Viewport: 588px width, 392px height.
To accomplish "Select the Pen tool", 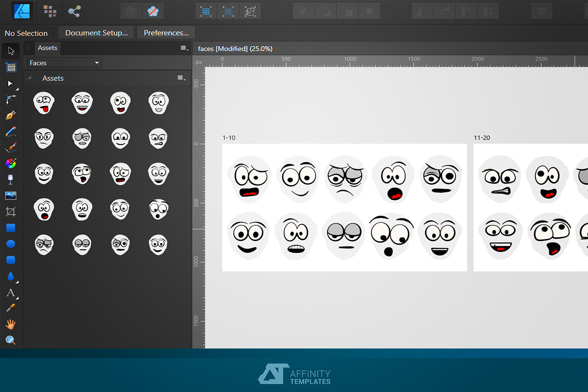I will 11,116.
